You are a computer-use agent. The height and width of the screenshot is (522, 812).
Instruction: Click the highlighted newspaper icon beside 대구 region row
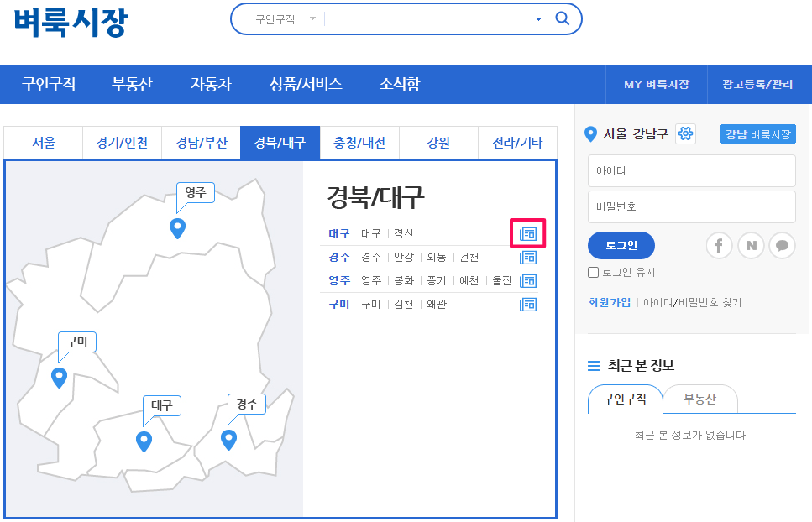528,234
